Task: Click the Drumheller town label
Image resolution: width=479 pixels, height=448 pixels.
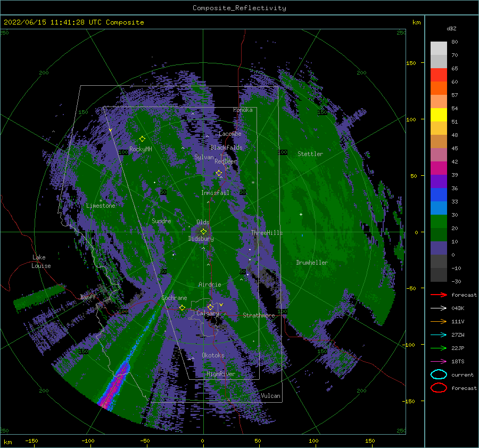Action: tap(312, 263)
